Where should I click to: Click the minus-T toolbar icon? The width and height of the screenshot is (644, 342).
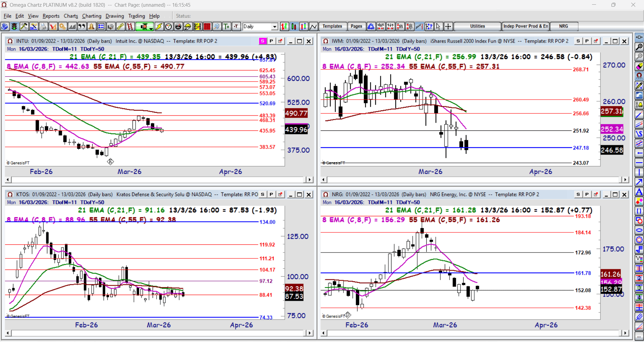click(236, 26)
